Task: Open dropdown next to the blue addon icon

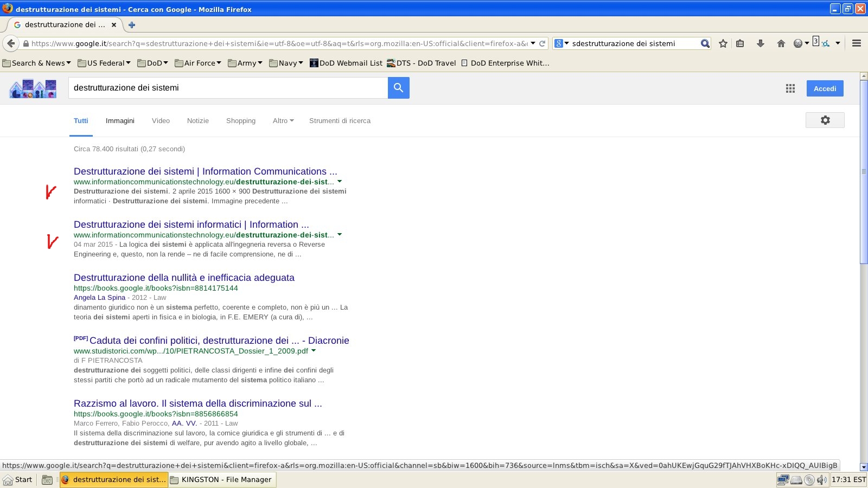Action: [x=838, y=43]
